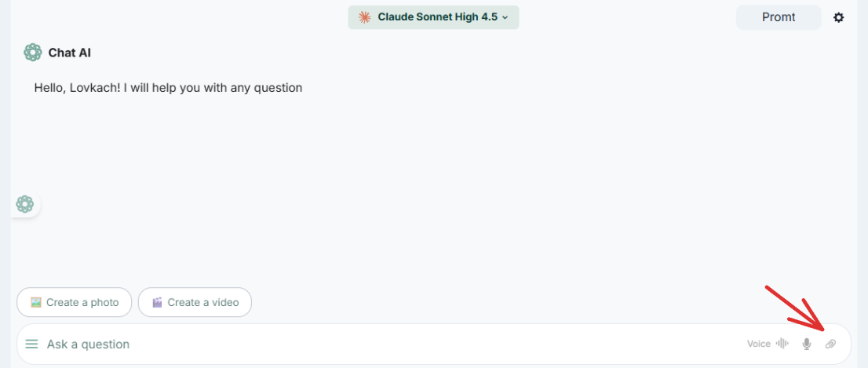Focus the Ask a question input field

coord(377,344)
